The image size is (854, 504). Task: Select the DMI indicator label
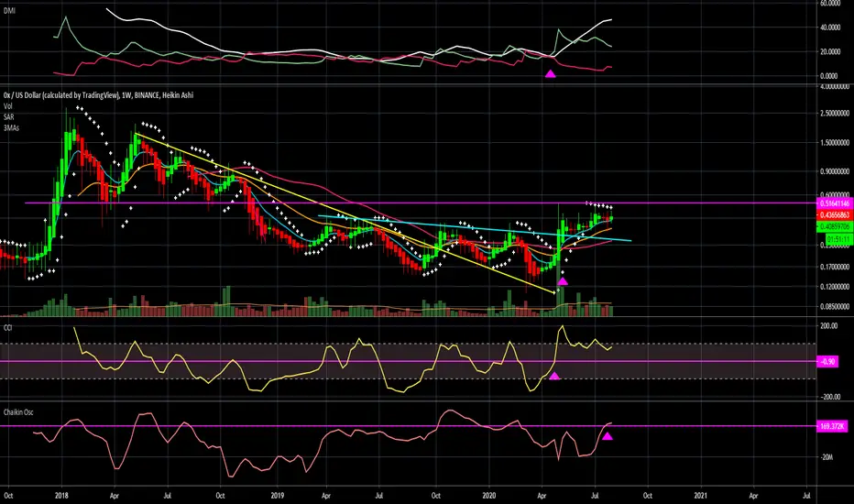9,10
